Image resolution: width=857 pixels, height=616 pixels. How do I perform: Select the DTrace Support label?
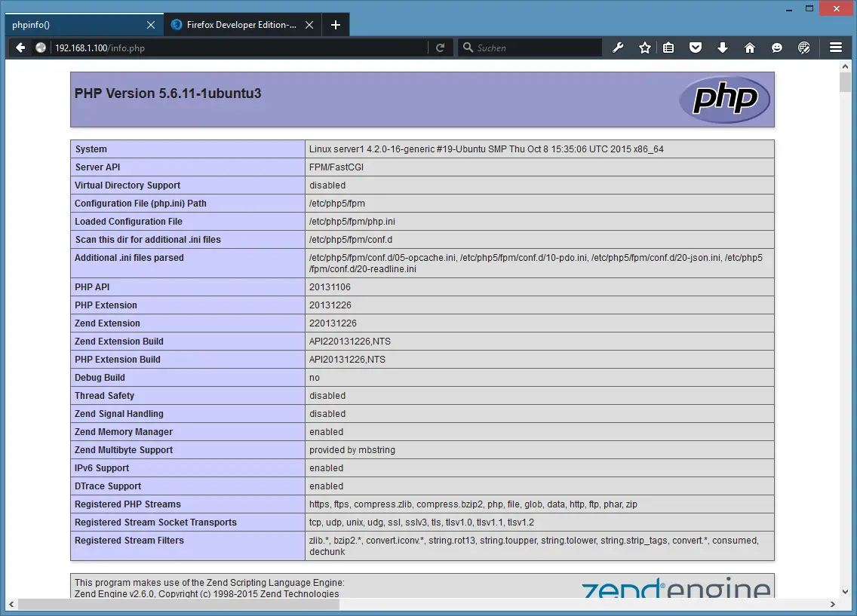pyautogui.click(x=108, y=486)
